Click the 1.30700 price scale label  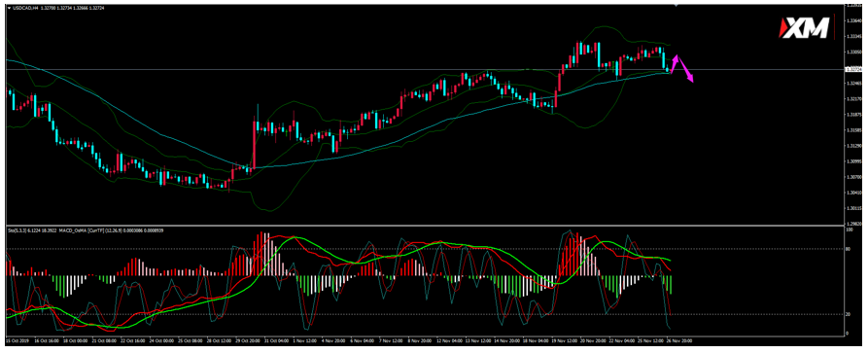[x=853, y=177]
